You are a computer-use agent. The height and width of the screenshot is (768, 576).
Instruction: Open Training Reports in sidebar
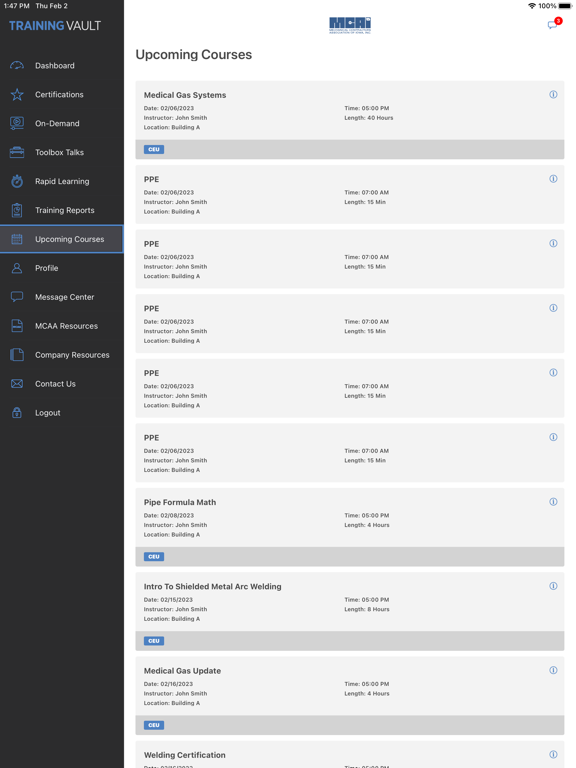(x=62, y=210)
